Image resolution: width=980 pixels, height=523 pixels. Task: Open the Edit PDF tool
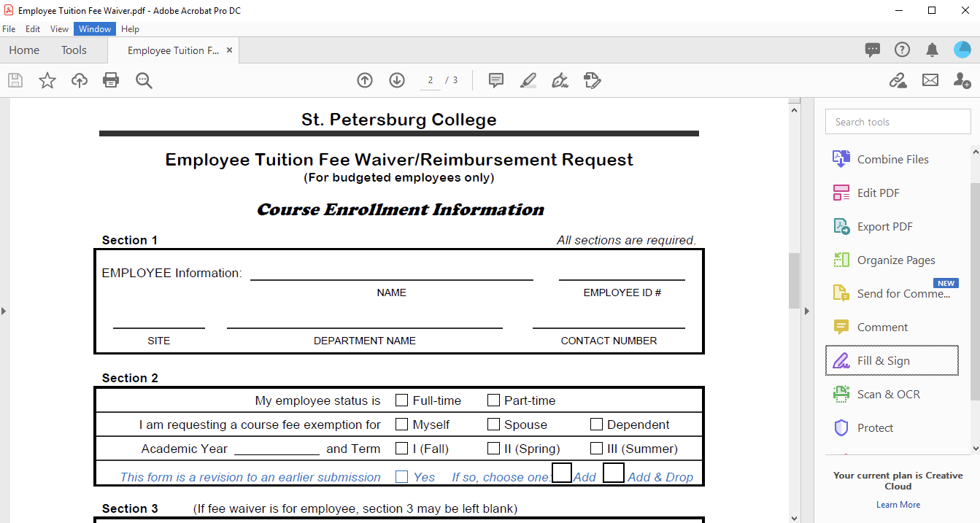click(x=892, y=193)
